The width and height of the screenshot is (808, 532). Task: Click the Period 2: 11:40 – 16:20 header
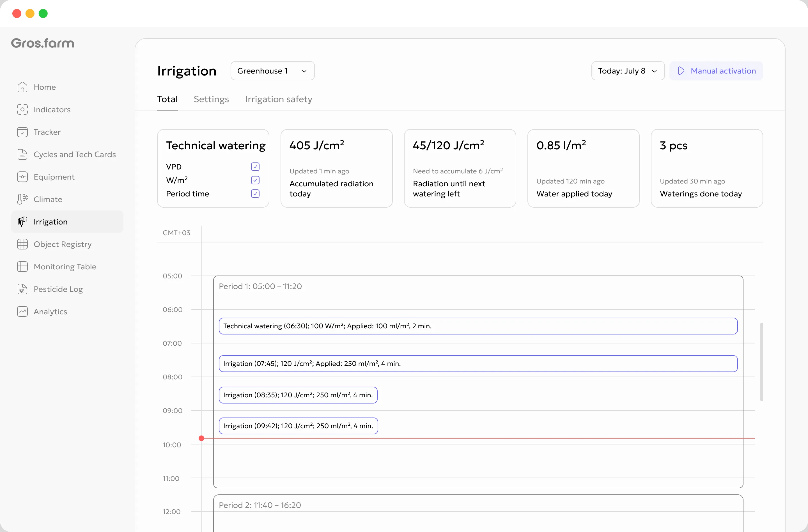tap(260, 505)
